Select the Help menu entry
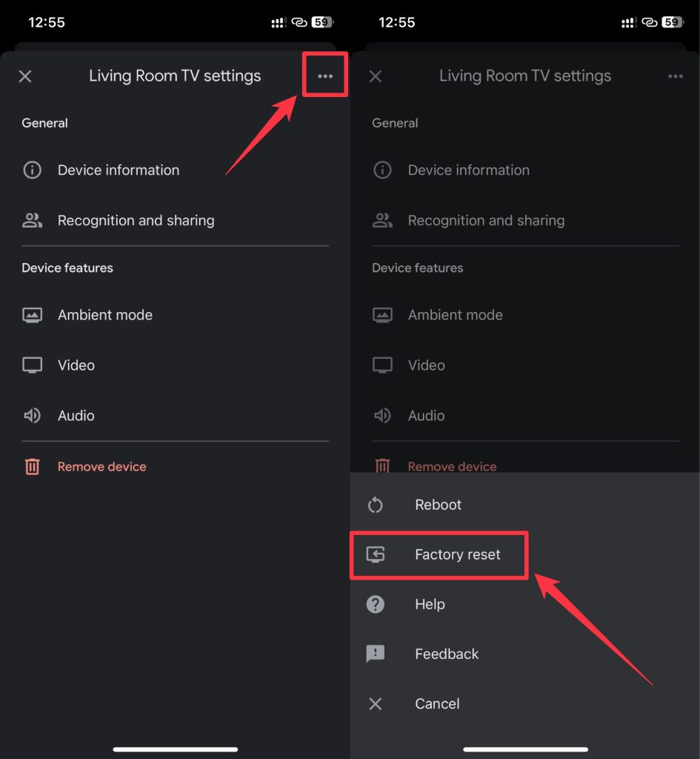The width and height of the screenshot is (700, 759). [430, 604]
